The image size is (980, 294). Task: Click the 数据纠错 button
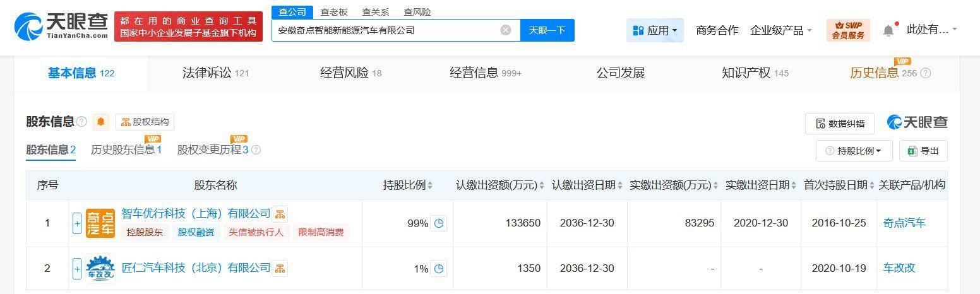tap(840, 124)
